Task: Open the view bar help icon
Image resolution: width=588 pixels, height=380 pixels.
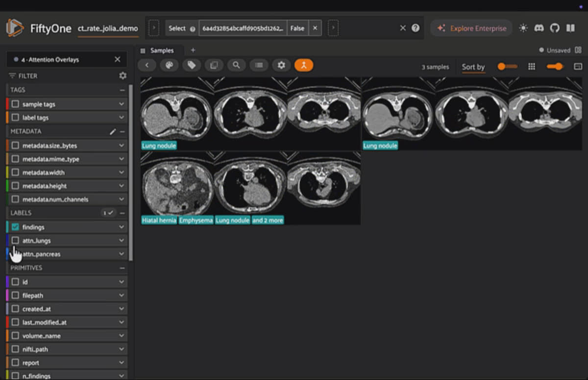Action: (x=416, y=28)
